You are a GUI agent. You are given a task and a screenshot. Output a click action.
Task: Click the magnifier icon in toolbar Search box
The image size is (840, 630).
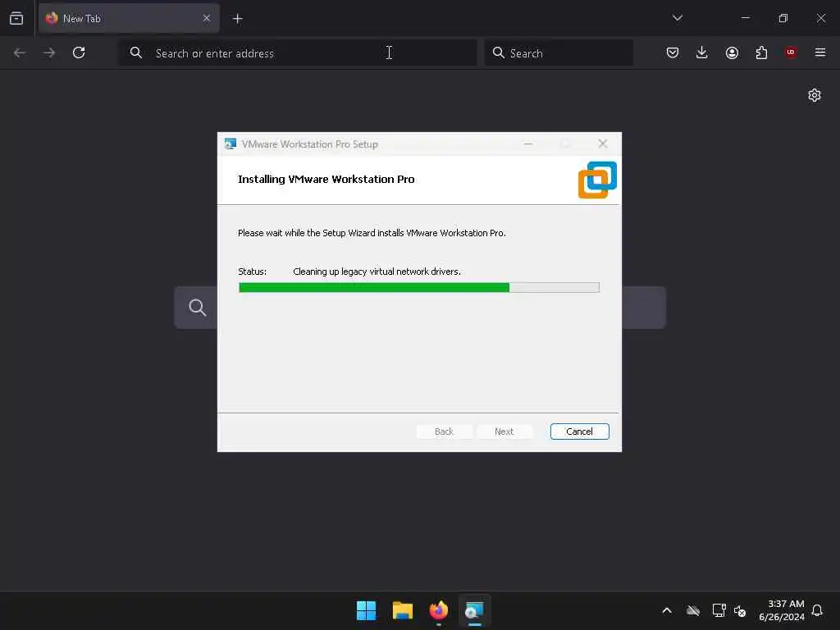[498, 52]
